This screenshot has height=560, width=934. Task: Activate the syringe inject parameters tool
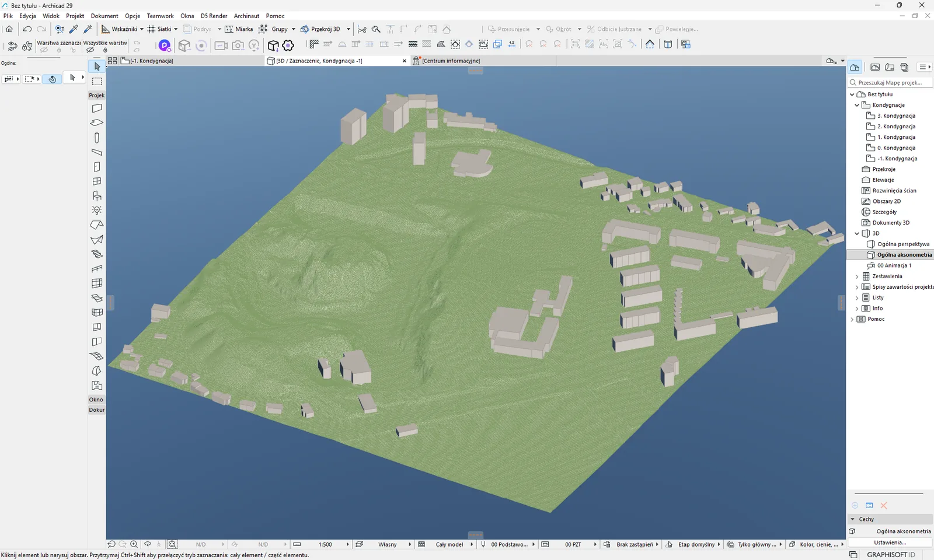88,29
